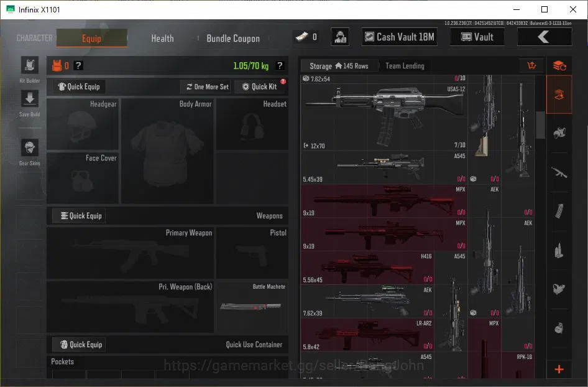Click the help icon next to armor count
Image resolution: width=588 pixels, height=387 pixels.
click(78, 66)
